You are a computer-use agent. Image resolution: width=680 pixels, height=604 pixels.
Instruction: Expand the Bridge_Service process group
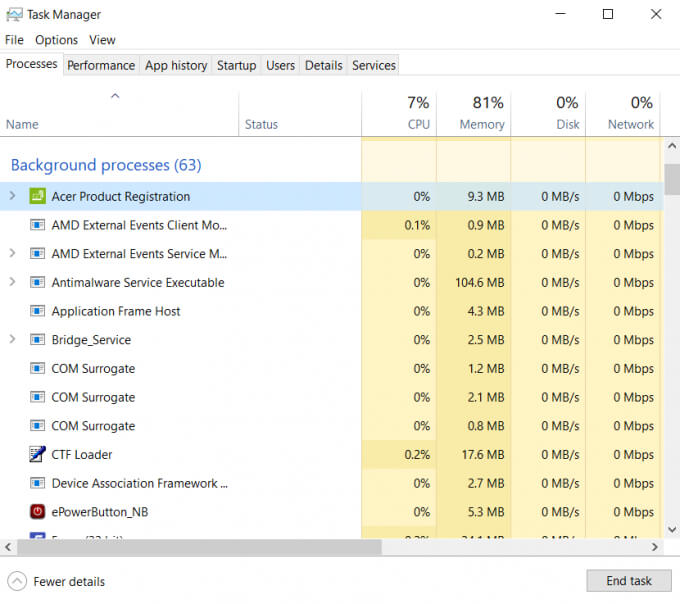tap(12, 340)
